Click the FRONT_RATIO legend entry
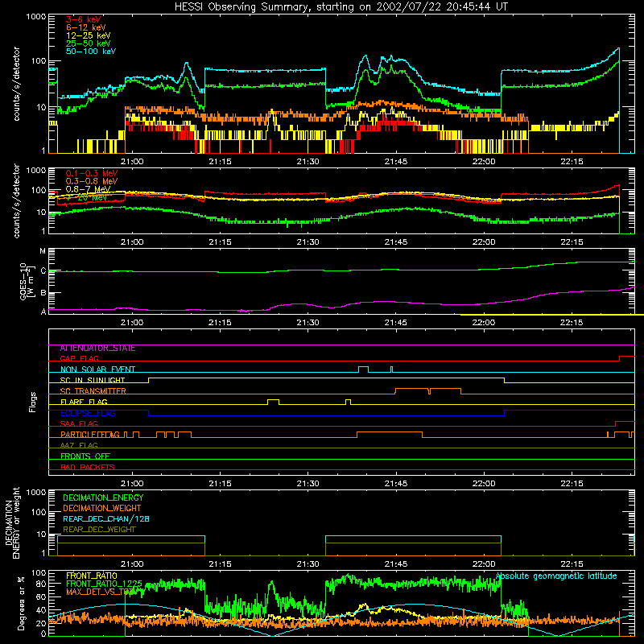The height and width of the screenshot is (644, 644). [92, 576]
